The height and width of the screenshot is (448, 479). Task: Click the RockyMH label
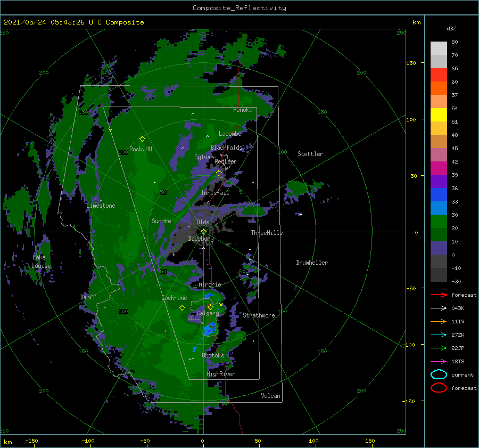(141, 149)
